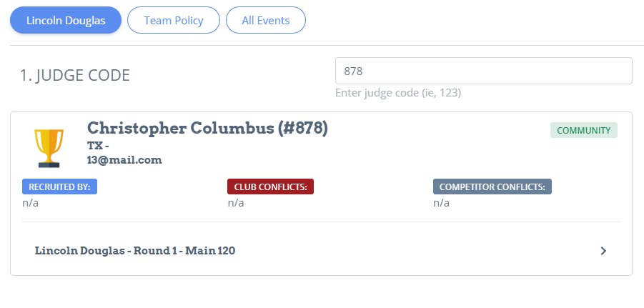This screenshot has width=644, height=308.
Task: Click the n/a under Recruited By
Action: point(31,203)
